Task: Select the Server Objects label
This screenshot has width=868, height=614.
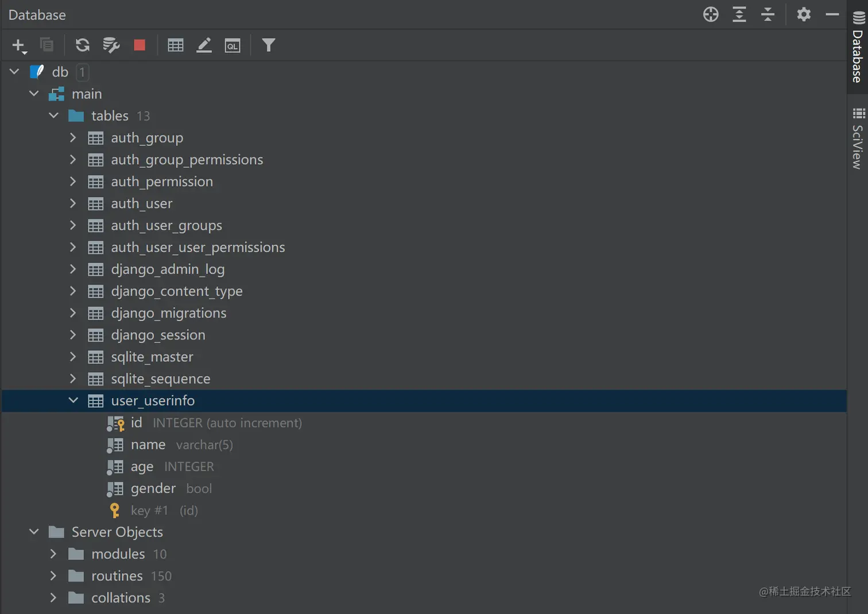Action: [x=117, y=532]
